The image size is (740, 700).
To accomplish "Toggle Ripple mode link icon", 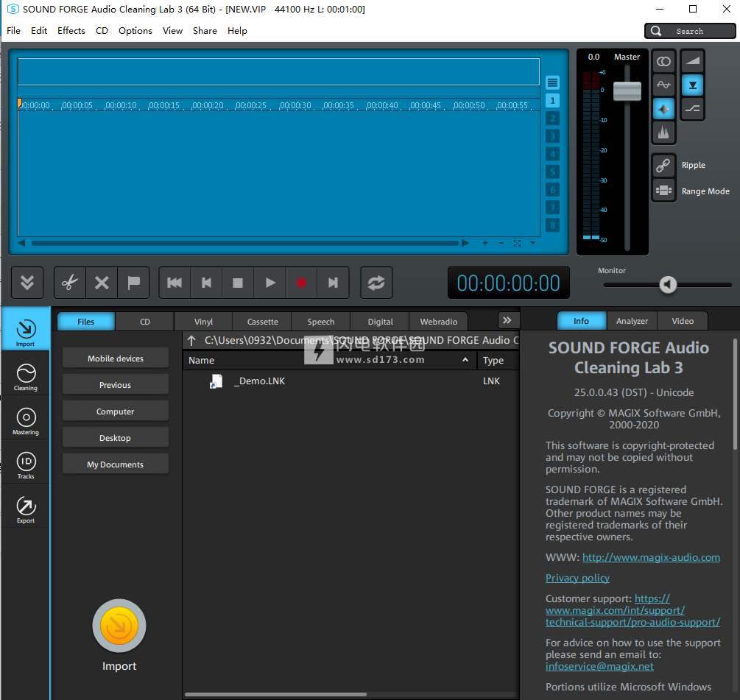I will (x=663, y=165).
